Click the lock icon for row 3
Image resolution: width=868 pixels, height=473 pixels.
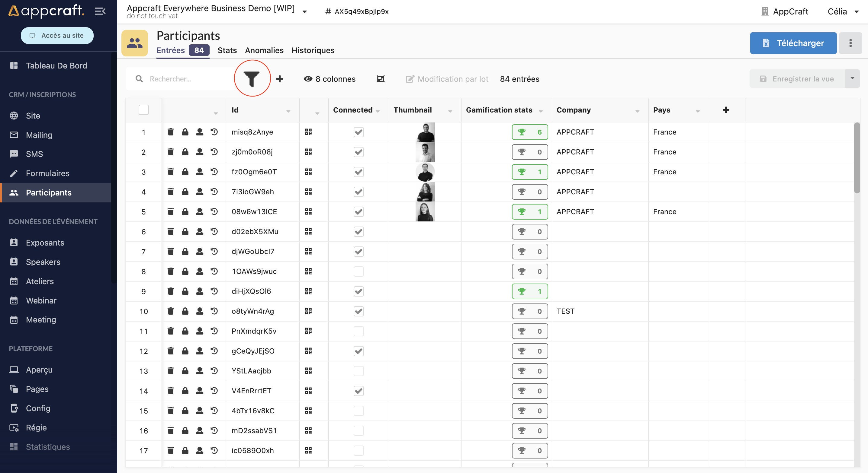pyautogui.click(x=185, y=171)
